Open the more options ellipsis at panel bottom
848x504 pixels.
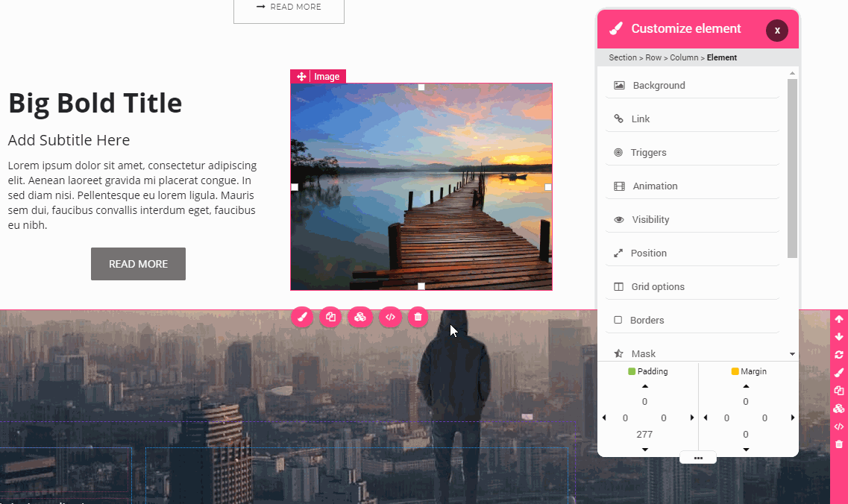coord(698,457)
